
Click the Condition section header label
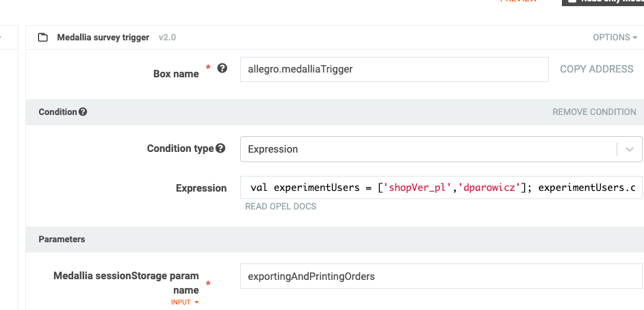(57, 112)
